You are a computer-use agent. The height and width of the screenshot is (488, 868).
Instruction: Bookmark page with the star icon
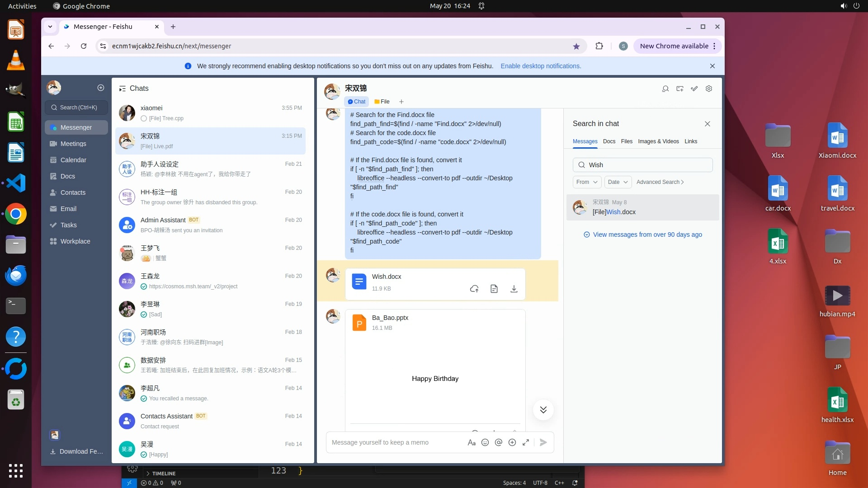576,46
